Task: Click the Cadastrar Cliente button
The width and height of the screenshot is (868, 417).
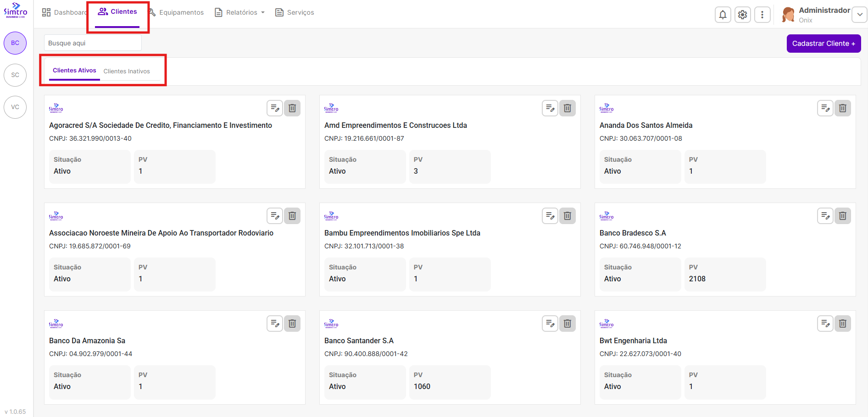Action: [x=823, y=44]
